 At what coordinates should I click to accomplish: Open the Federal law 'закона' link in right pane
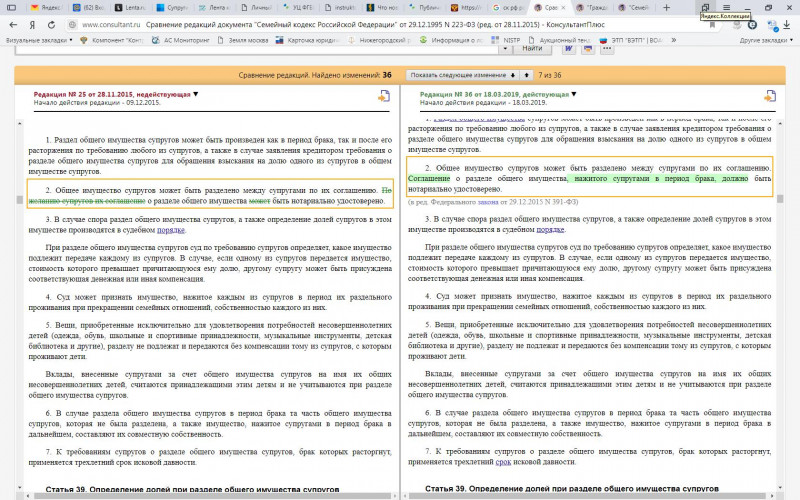(x=488, y=202)
